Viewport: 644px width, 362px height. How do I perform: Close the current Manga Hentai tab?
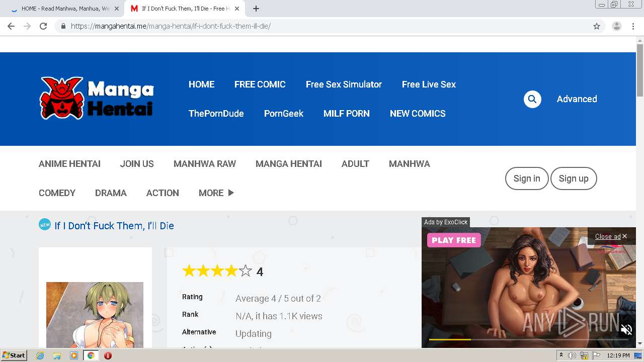tap(237, 9)
